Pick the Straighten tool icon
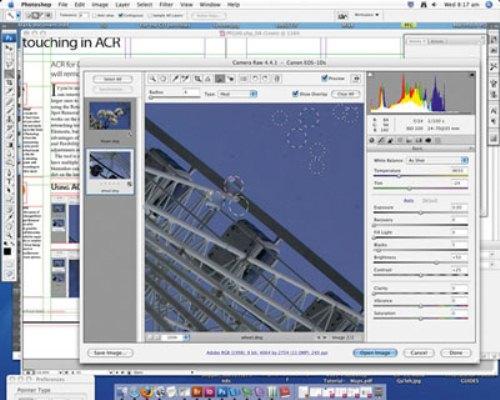This screenshot has width=500, height=400. point(208,79)
